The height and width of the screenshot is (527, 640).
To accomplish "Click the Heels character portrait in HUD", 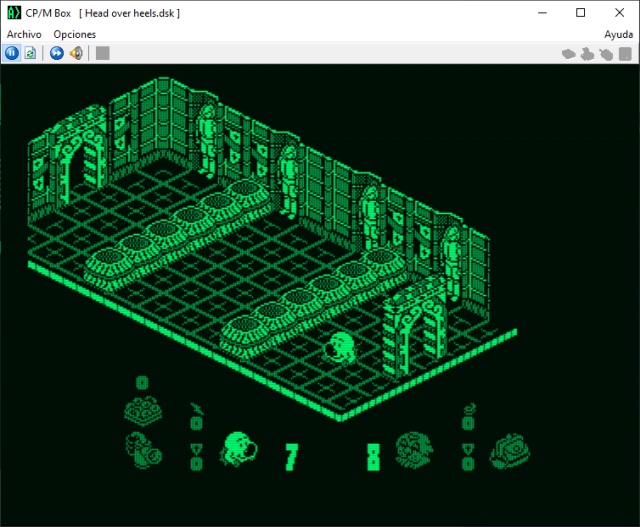I will click(x=414, y=450).
